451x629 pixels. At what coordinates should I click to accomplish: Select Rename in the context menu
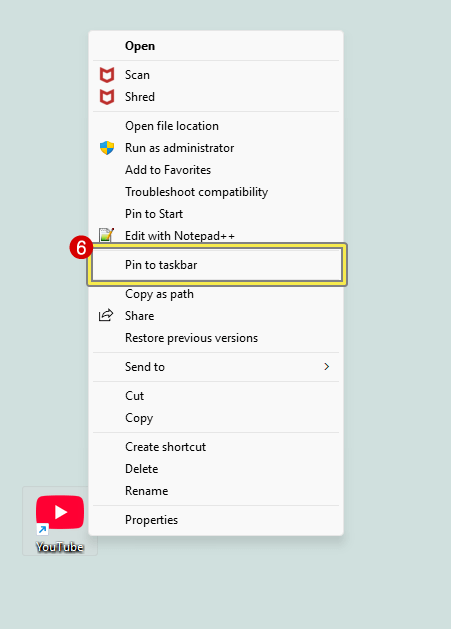pyautogui.click(x=216, y=491)
